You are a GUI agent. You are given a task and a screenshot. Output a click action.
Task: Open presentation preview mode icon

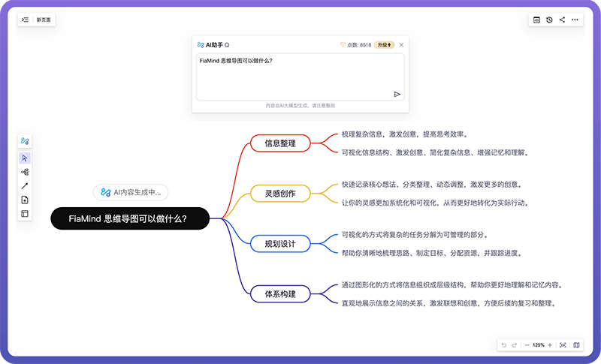click(x=536, y=20)
